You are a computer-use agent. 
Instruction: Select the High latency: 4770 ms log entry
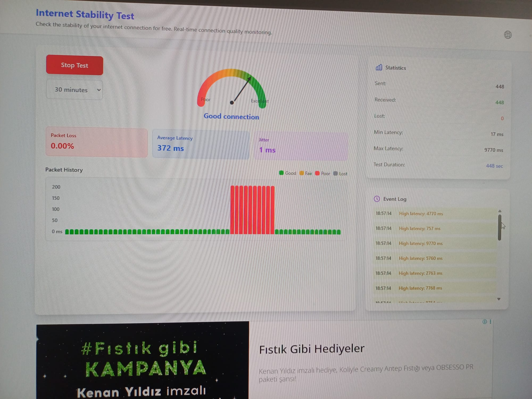coord(435,214)
